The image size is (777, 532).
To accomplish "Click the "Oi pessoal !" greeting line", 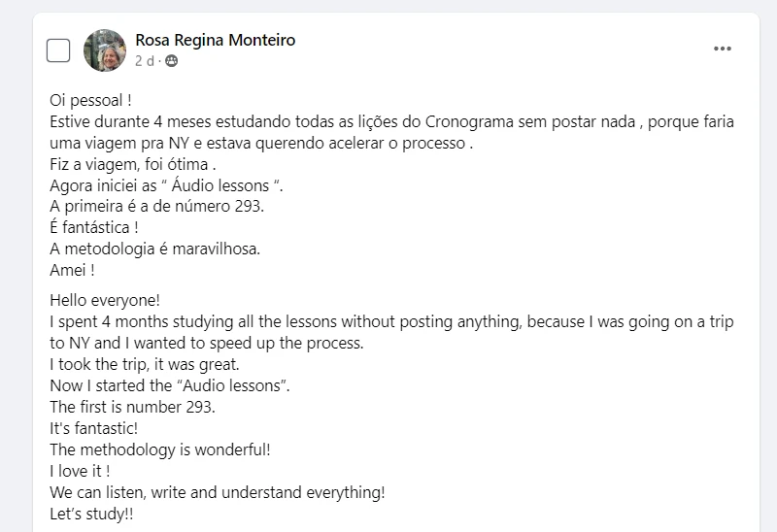I will click(x=90, y=100).
